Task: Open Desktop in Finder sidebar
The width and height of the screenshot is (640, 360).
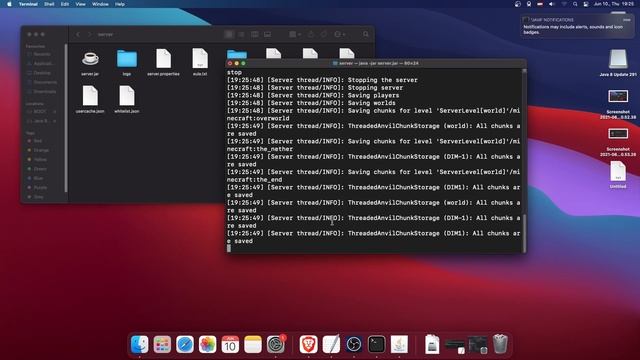Action: [39, 73]
